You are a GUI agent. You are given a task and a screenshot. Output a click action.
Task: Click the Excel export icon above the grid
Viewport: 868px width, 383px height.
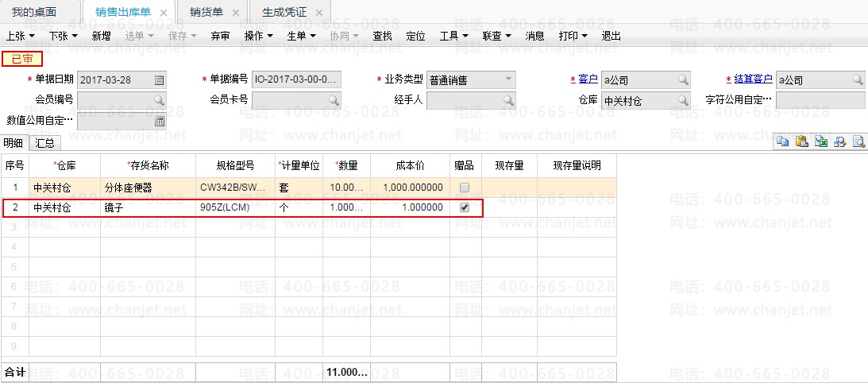point(820,141)
